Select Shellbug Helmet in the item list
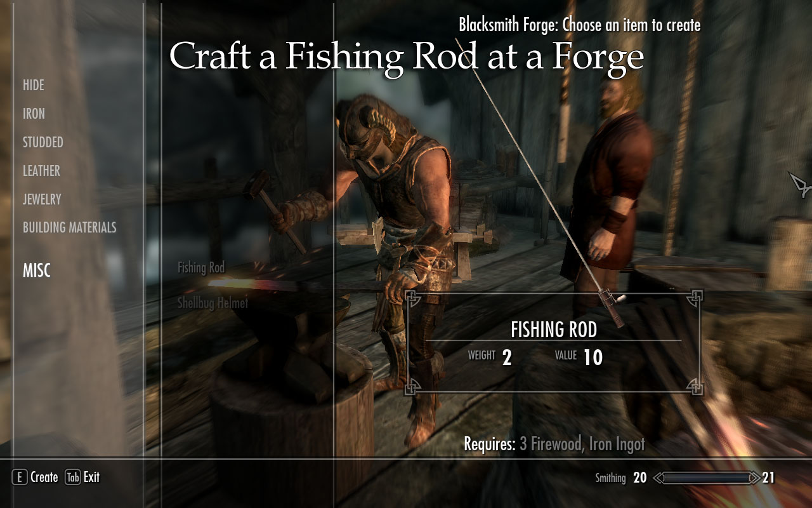812x508 pixels. (x=213, y=303)
